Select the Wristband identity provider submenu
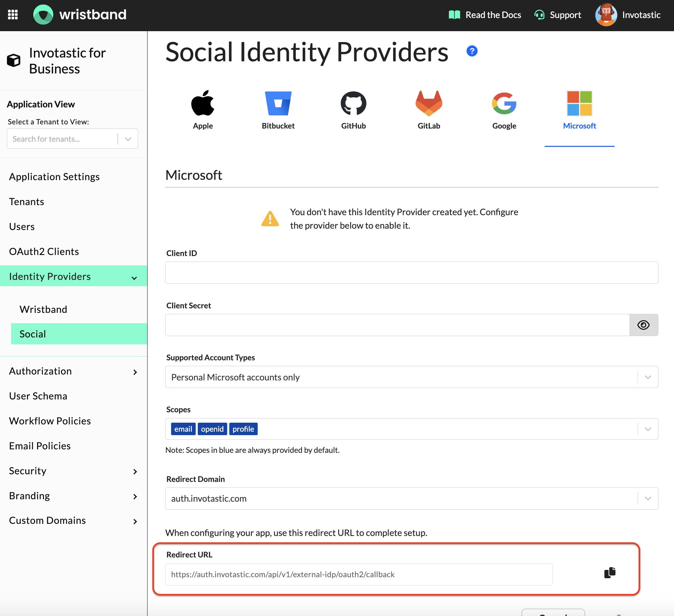 coord(43,309)
